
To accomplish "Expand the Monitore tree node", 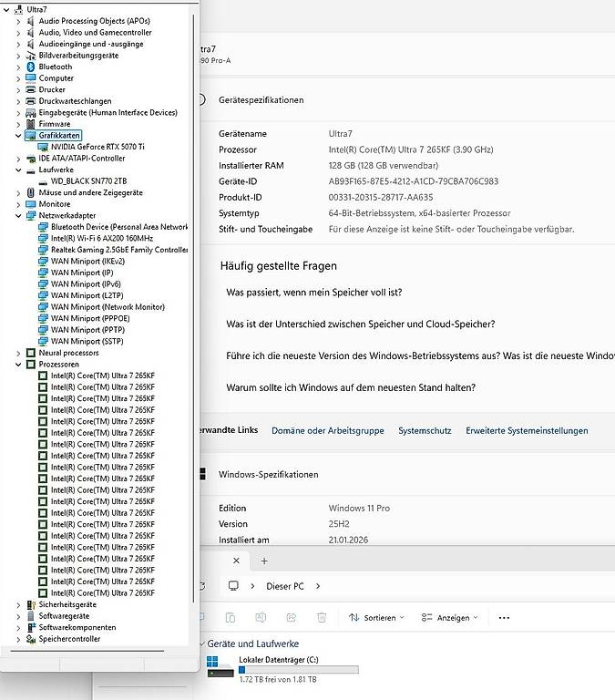I will pyautogui.click(x=18, y=204).
